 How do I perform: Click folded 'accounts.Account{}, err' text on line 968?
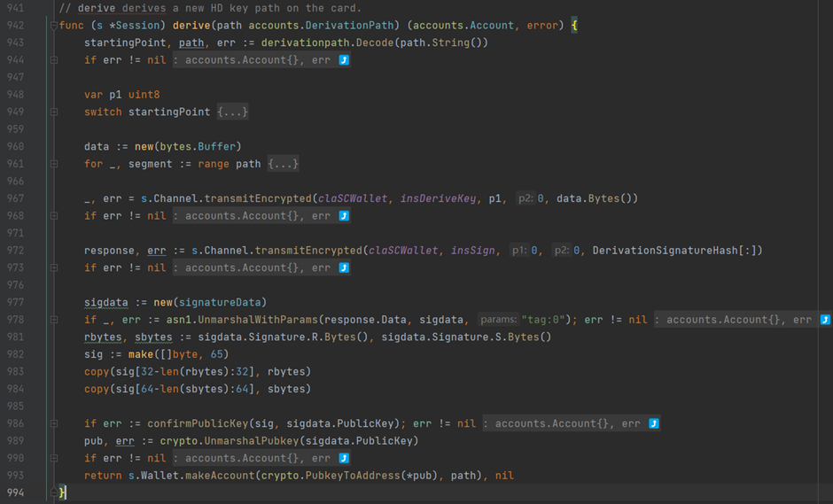258,216
